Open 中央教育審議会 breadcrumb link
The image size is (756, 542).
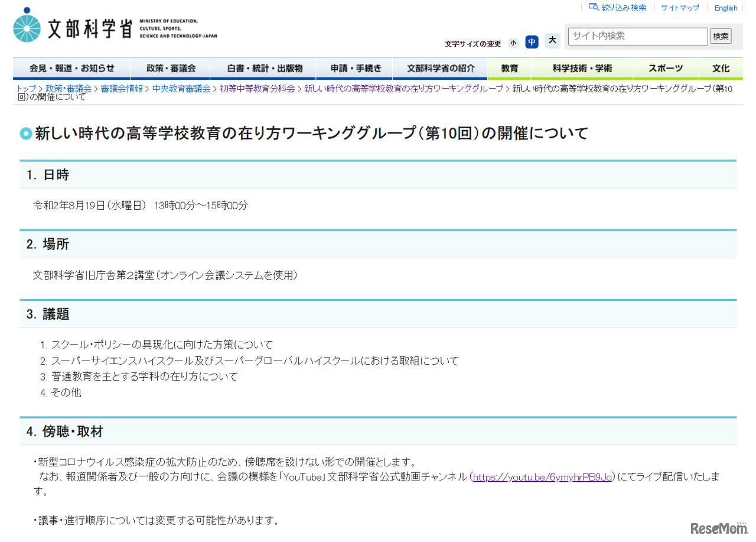point(183,87)
